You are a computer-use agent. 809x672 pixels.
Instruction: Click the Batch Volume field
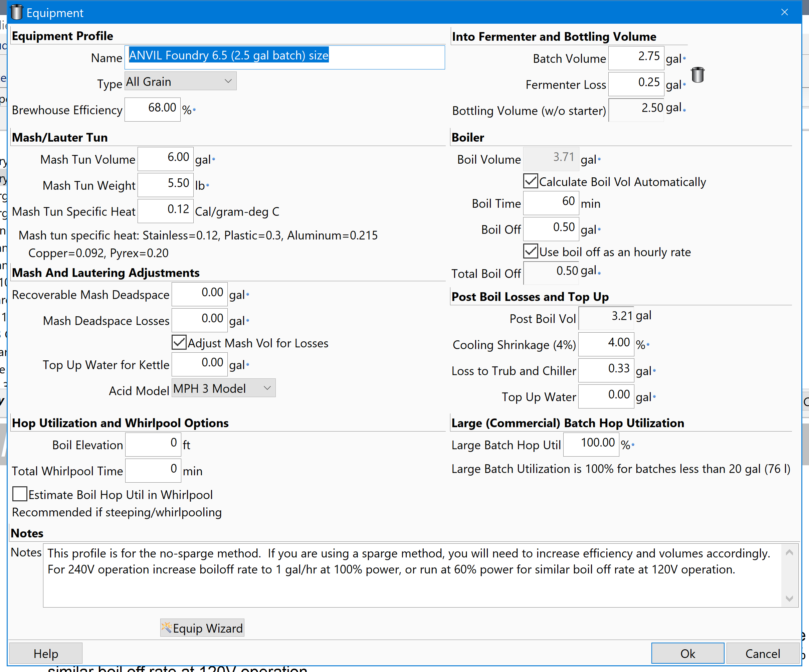coord(636,58)
